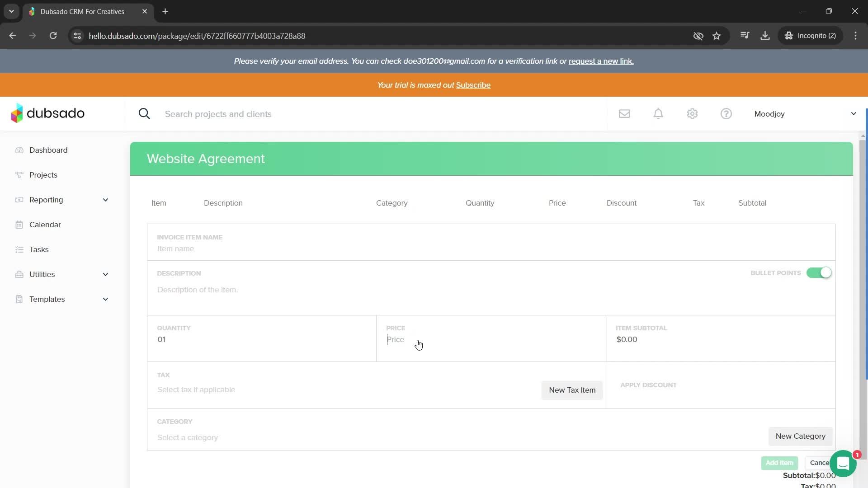This screenshot has height=488, width=868.
Task: Click the Discount column header
Action: pyautogui.click(x=621, y=203)
